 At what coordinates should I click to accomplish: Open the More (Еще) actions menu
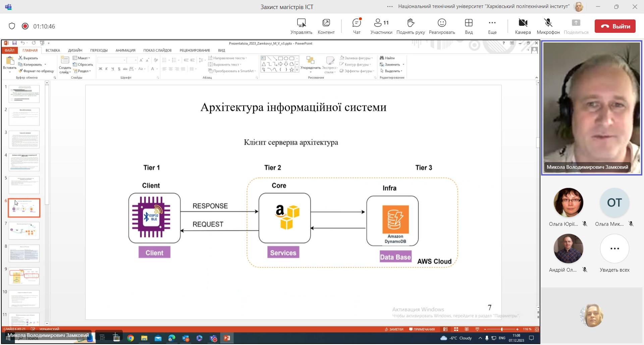click(492, 26)
